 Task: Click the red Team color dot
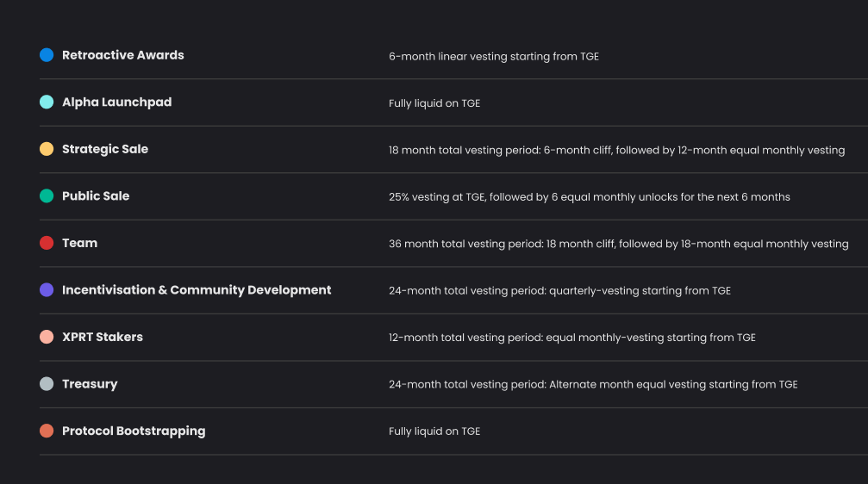coord(47,243)
